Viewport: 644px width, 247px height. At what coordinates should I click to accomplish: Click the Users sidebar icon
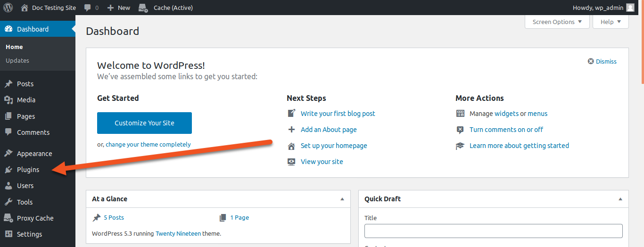click(x=8, y=186)
